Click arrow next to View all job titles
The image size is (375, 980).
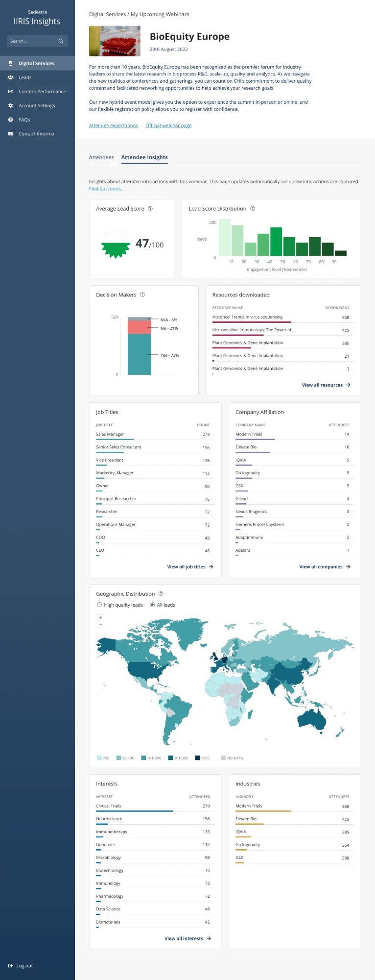pos(211,566)
